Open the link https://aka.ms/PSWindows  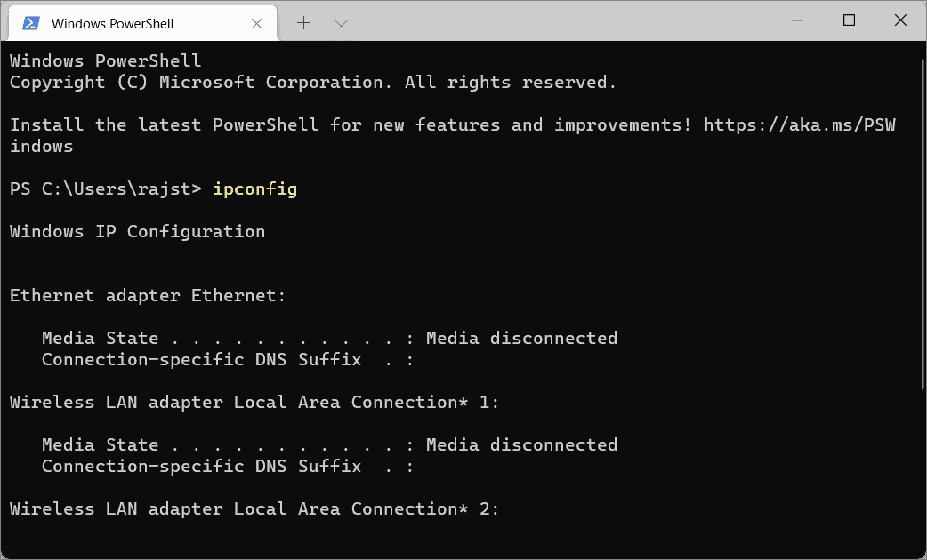tap(799, 124)
